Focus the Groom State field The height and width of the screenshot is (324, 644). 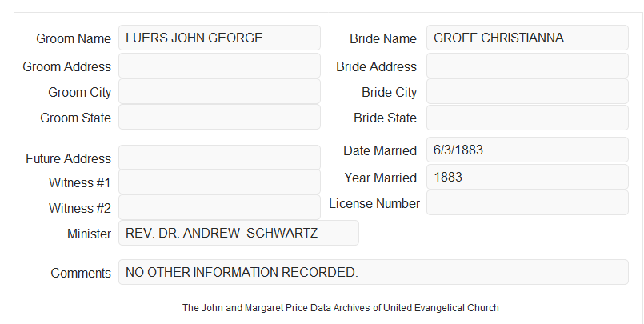click(x=219, y=117)
